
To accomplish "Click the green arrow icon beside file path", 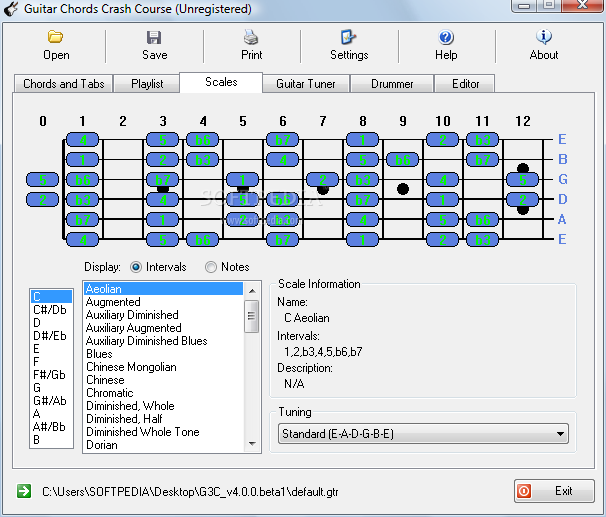I will tap(24, 491).
